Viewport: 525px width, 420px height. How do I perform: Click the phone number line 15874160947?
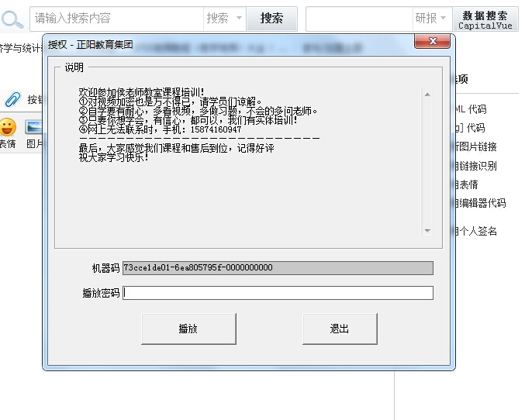(x=160, y=129)
